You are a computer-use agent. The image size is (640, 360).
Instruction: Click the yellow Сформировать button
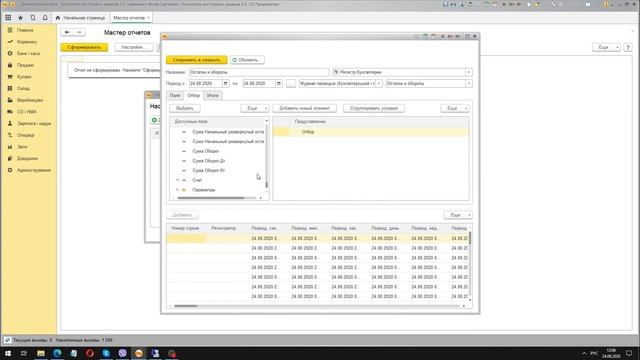(x=84, y=47)
